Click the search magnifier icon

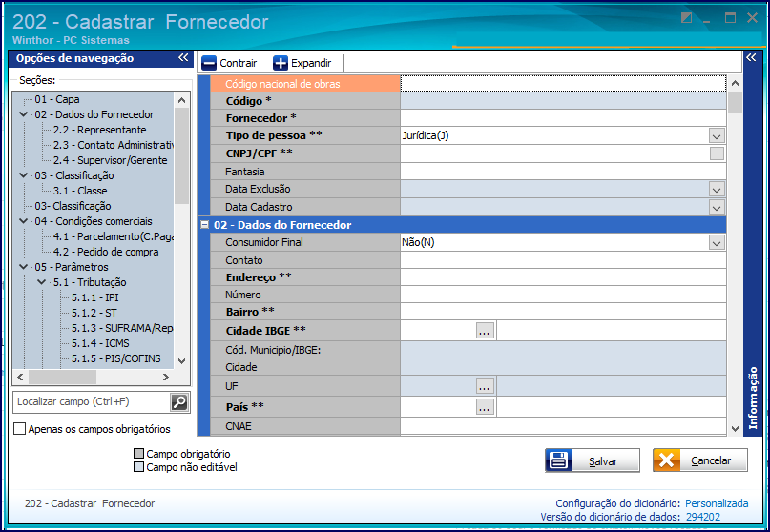(x=179, y=402)
